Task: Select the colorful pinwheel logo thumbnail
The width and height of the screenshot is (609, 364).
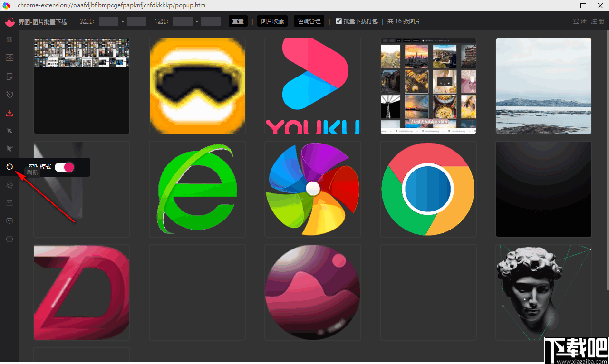Action: click(313, 189)
